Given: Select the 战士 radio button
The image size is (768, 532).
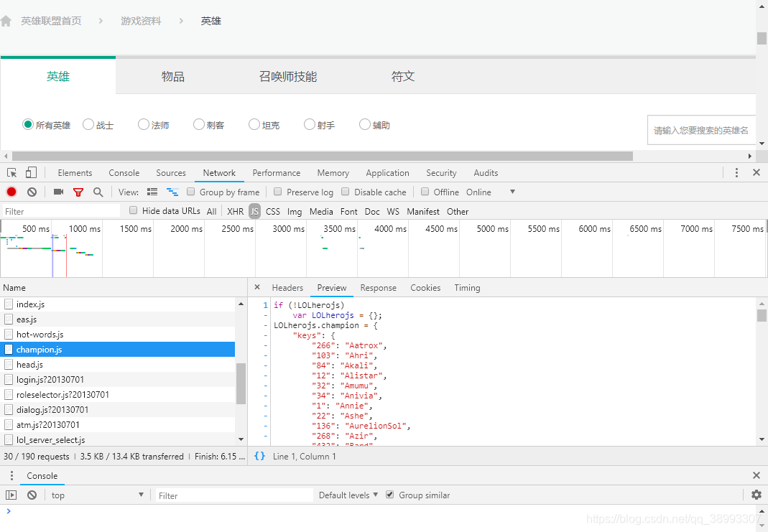Looking at the screenshot, I should [x=88, y=124].
